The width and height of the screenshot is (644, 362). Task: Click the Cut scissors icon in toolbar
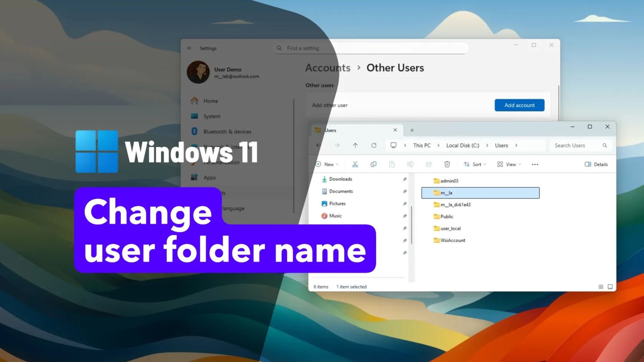[x=355, y=164]
